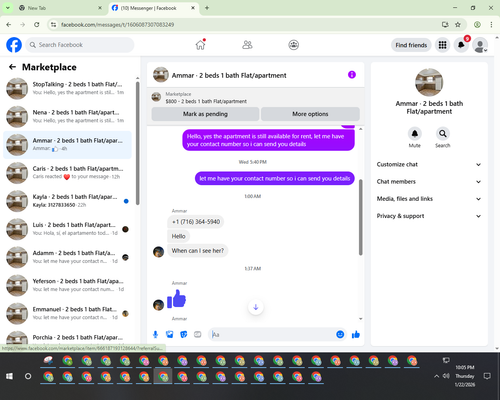Click the Search Facebook field
Viewport: 500px width, 400px height.
[80, 45]
